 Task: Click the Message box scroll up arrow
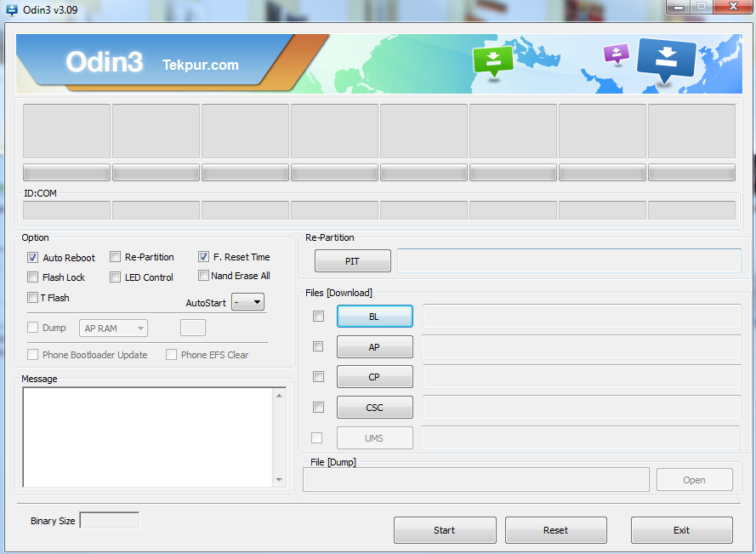(x=279, y=396)
